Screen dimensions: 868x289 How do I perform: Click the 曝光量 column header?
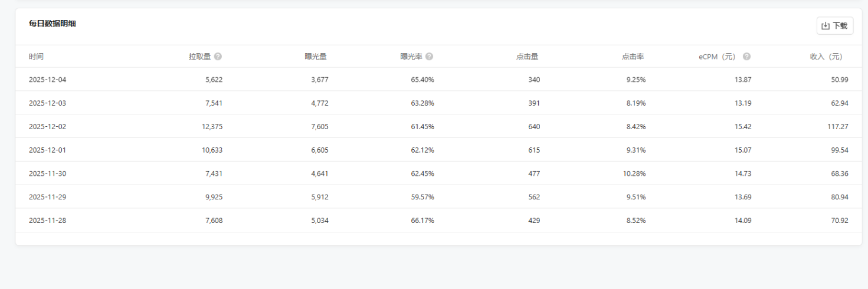(x=316, y=57)
